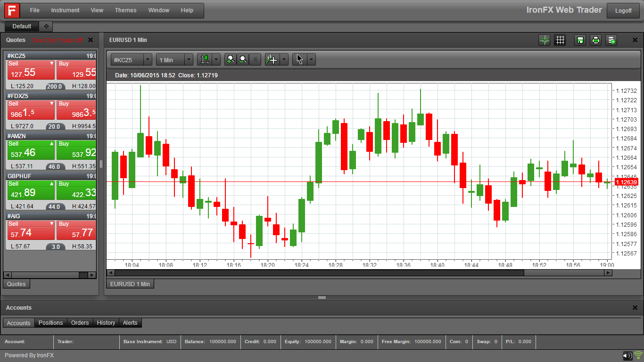Click Quotes panel scrollbar right arrow
Screen dimensions: 644x362
click(92, 275)
